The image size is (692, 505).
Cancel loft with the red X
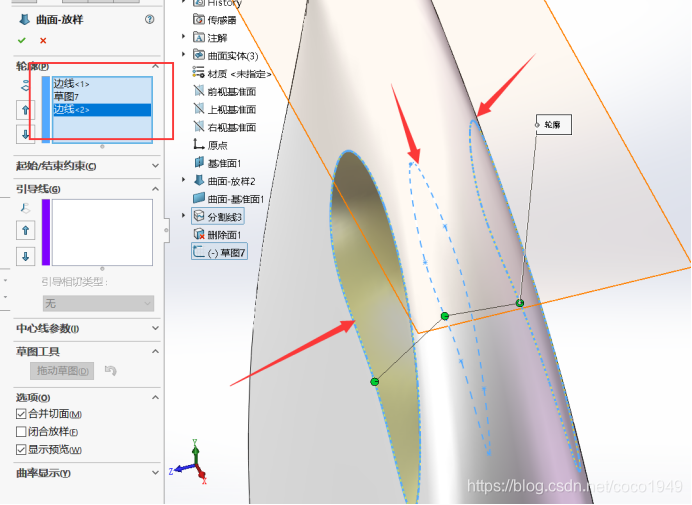(x=43, y=41)
